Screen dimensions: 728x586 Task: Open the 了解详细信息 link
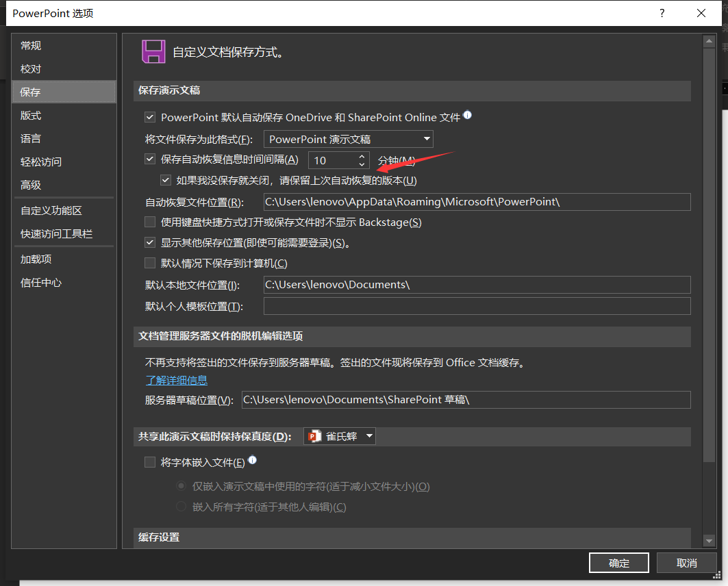[177, 381]
